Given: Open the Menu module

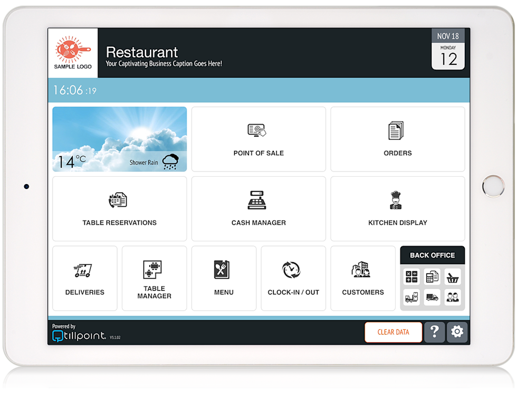Looking at the screenshot, I should pos(224,278).
